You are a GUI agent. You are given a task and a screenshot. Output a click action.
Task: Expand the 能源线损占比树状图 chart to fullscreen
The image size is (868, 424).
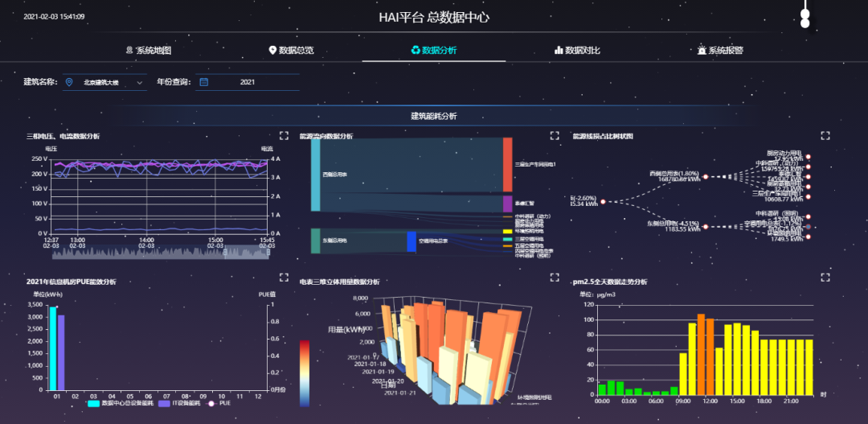pyautogui.click(x=825, y=136)
